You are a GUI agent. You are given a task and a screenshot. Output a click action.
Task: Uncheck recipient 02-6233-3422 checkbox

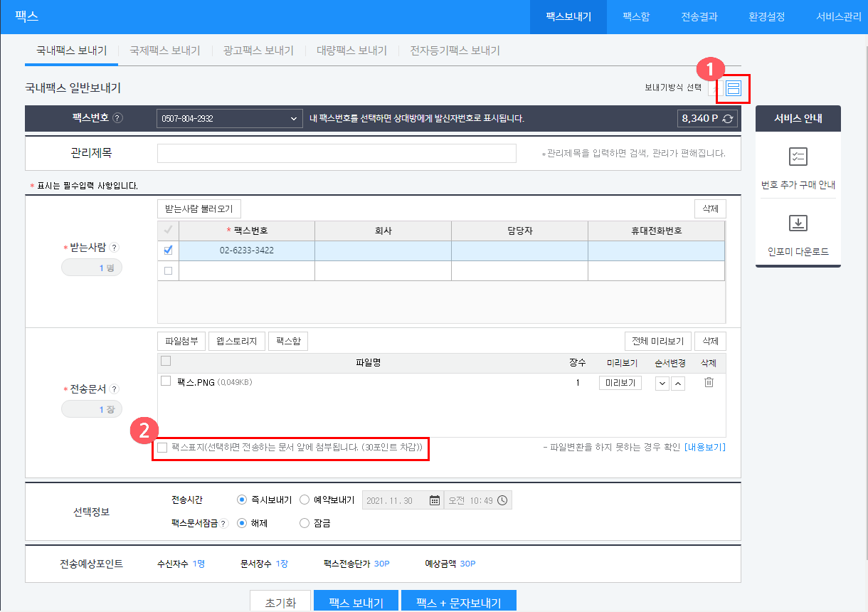click(168, 250)
